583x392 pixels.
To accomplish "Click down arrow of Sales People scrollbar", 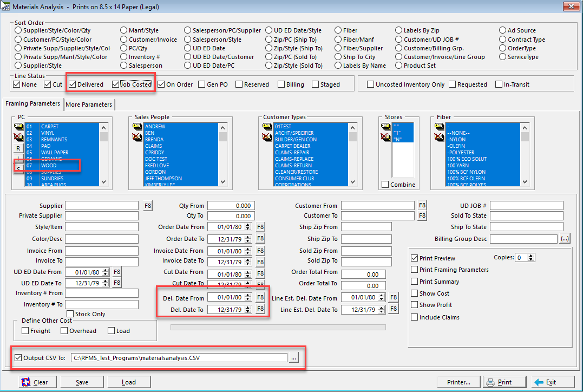I will click(x=222, y=182).
